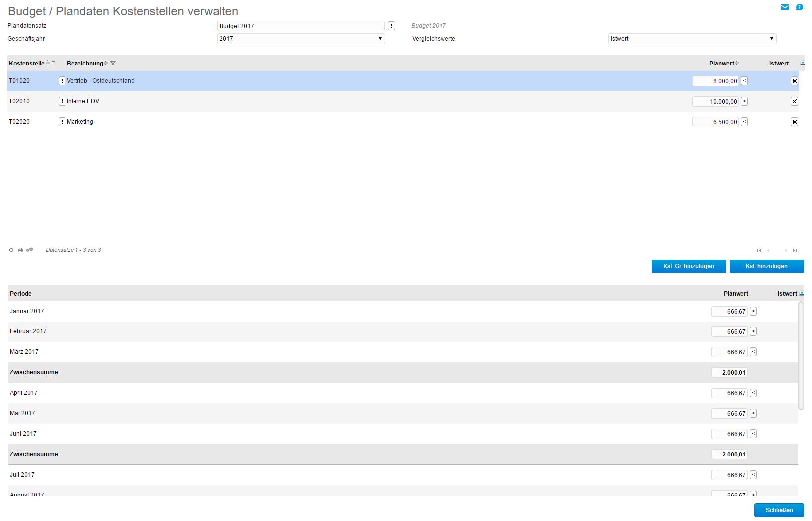Viewport: 812px width, 521px height.
Task: Click info icon beside Vertrieb - Ostdeutschland
Action: tap(62, 81)
